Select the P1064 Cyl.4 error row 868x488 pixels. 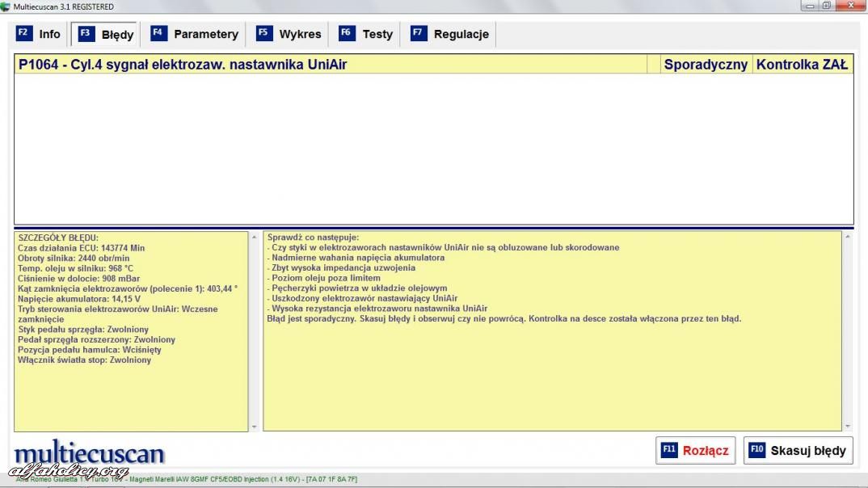[x=434, y=64]
